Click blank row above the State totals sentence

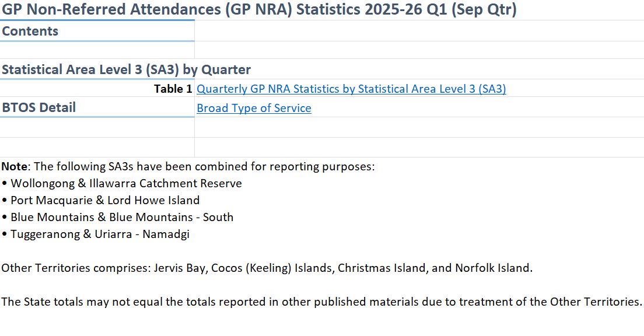point(233,285)
